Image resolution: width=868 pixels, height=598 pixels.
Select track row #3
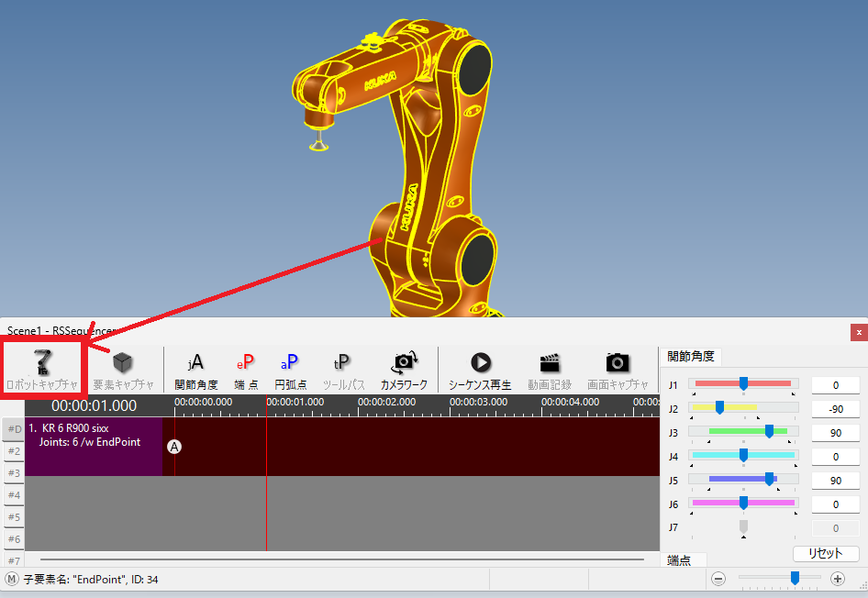coord(14,473)
